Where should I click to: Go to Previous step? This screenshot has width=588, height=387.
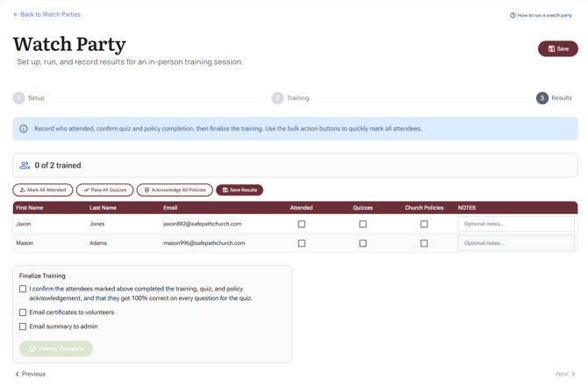[x=31, y=374]
